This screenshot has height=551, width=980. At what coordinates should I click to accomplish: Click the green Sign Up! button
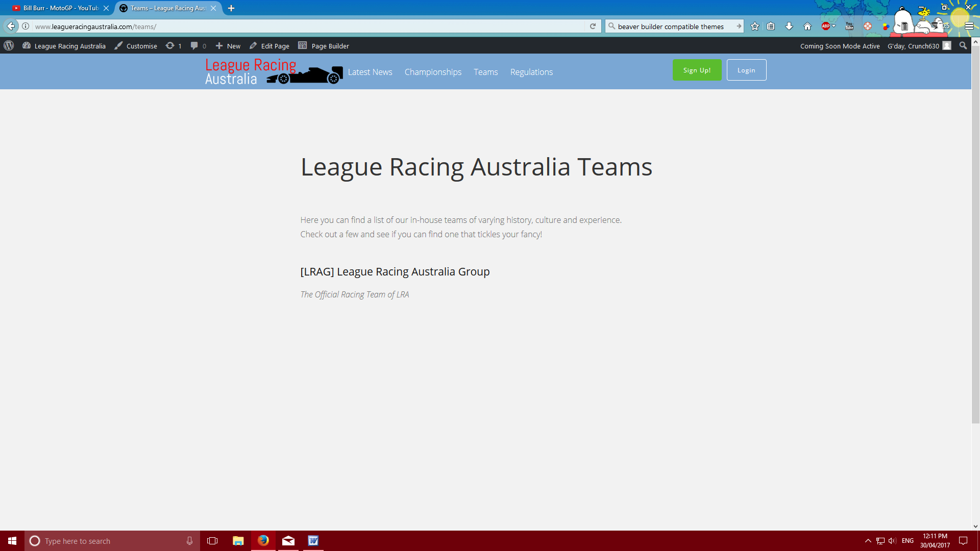pos(697,70)
